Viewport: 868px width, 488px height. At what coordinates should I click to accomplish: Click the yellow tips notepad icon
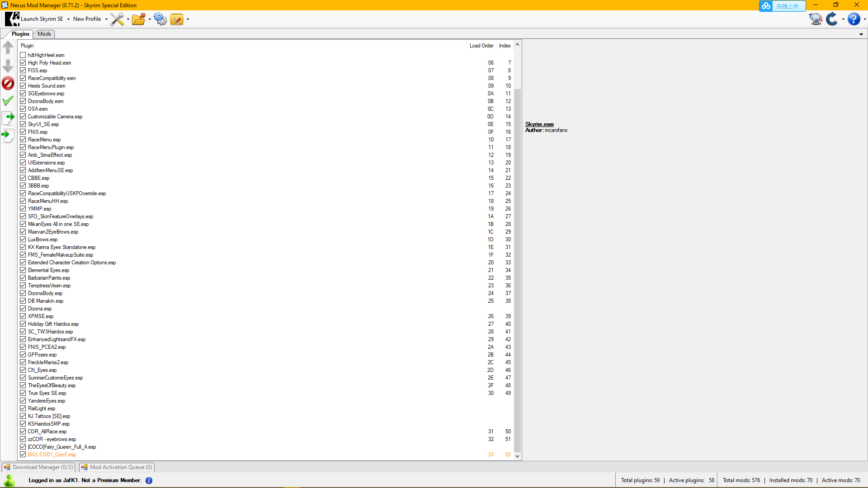pyautogui.click(x=177, y=19)
